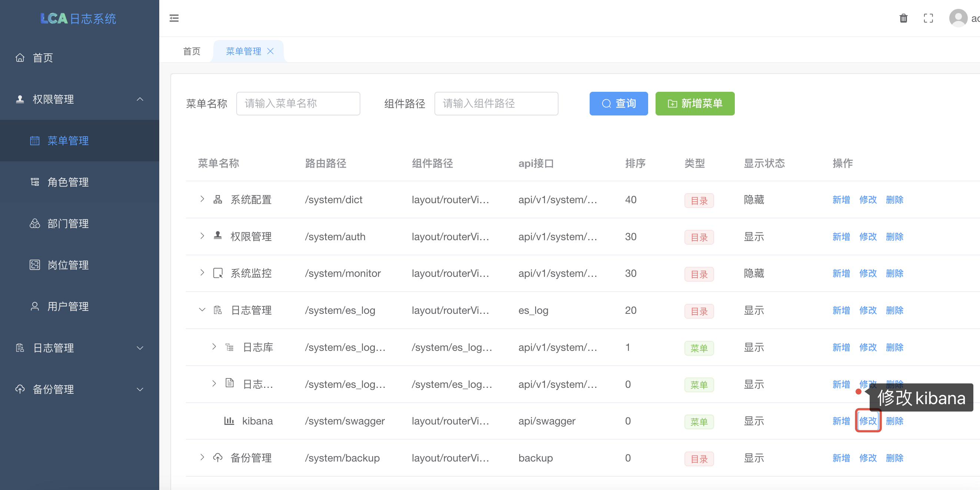The image size is (980, 490).
Task: Open 角色管理 in the sidebar
Action: point(68,182)
